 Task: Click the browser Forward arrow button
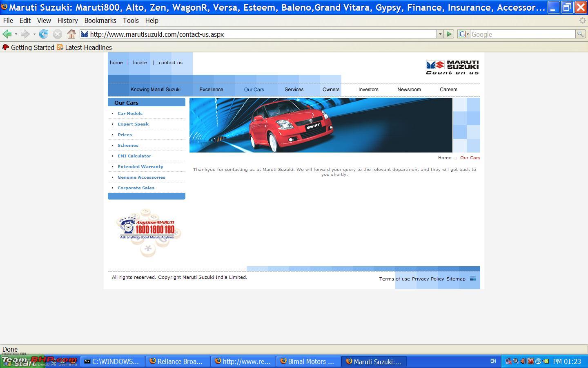pos(25,34)
